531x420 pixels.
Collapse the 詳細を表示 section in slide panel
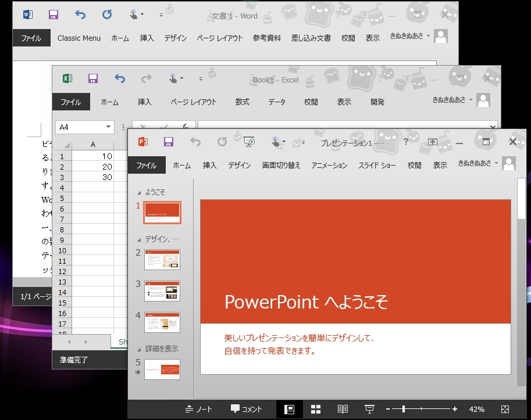coord(139,349)
